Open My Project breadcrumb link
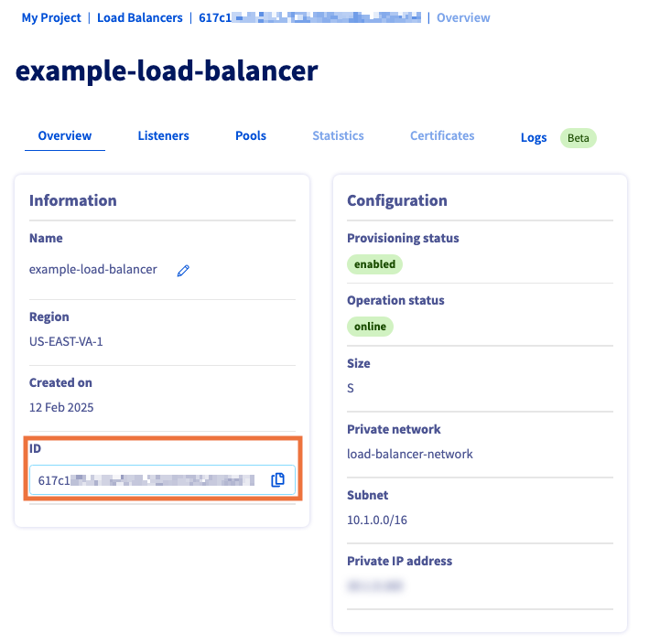 (51, 17)
